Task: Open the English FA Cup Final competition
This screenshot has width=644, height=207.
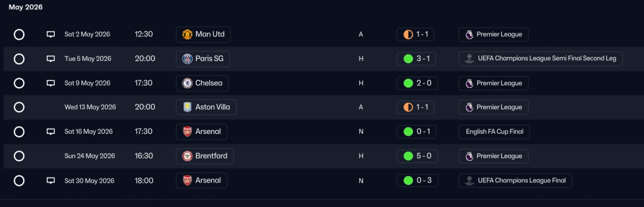Action: pos(494,132)
